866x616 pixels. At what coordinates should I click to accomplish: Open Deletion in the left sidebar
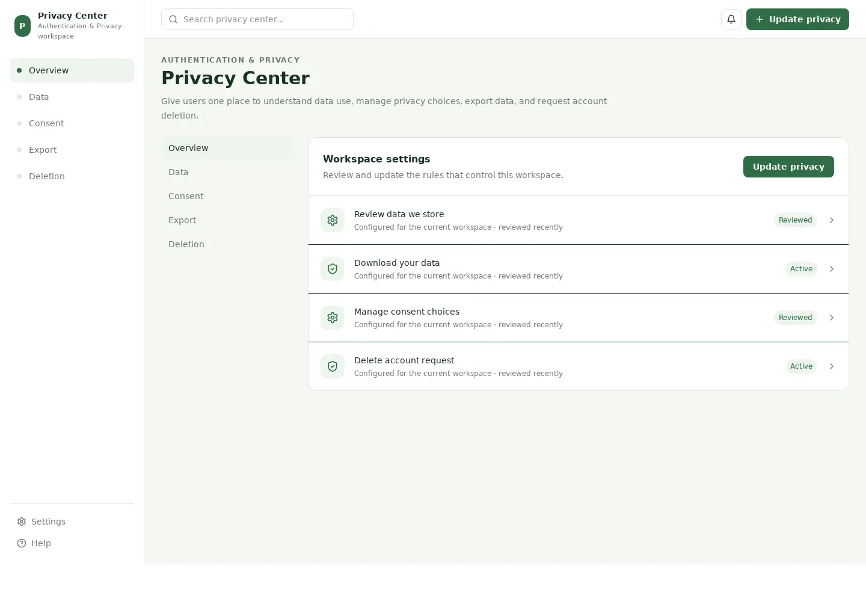(x=72, y=176)
